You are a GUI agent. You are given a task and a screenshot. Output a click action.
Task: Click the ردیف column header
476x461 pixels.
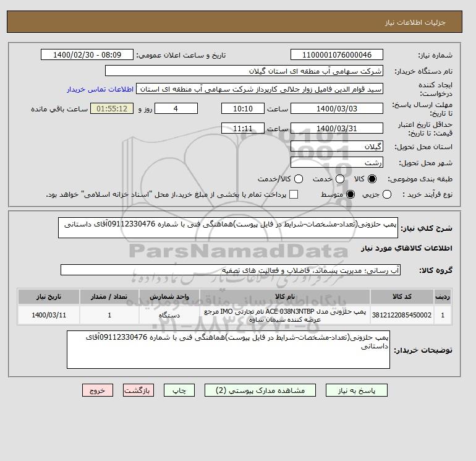(443, 297)
